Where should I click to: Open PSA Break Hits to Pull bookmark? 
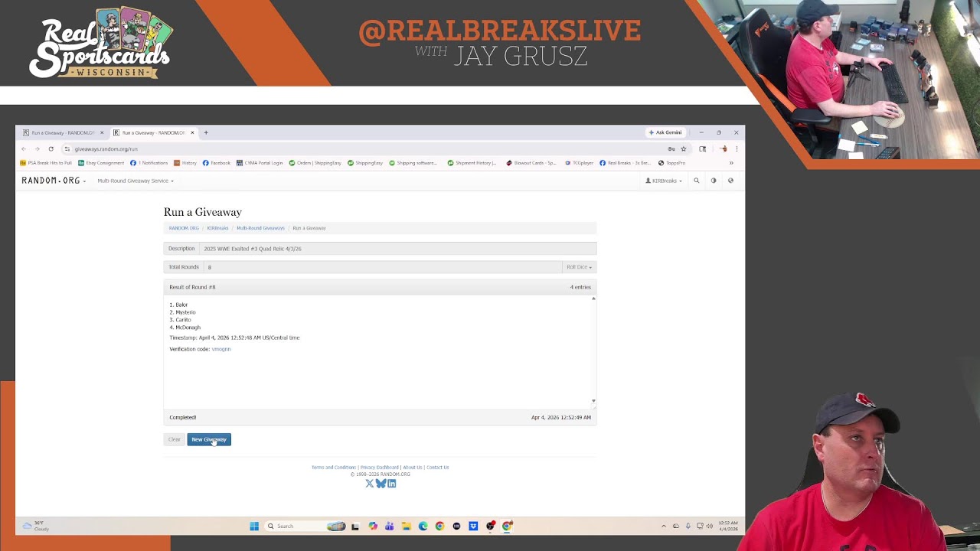point(46,163)
